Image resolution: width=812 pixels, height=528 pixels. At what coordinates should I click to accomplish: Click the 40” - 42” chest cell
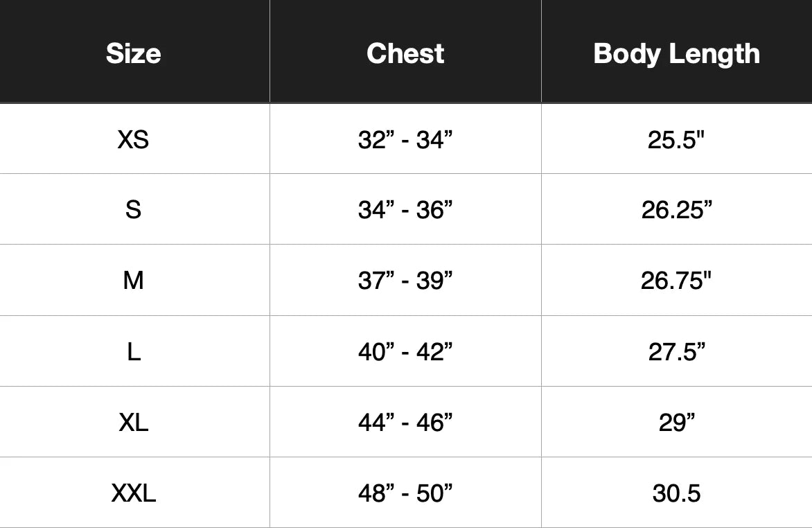point(405,352)
